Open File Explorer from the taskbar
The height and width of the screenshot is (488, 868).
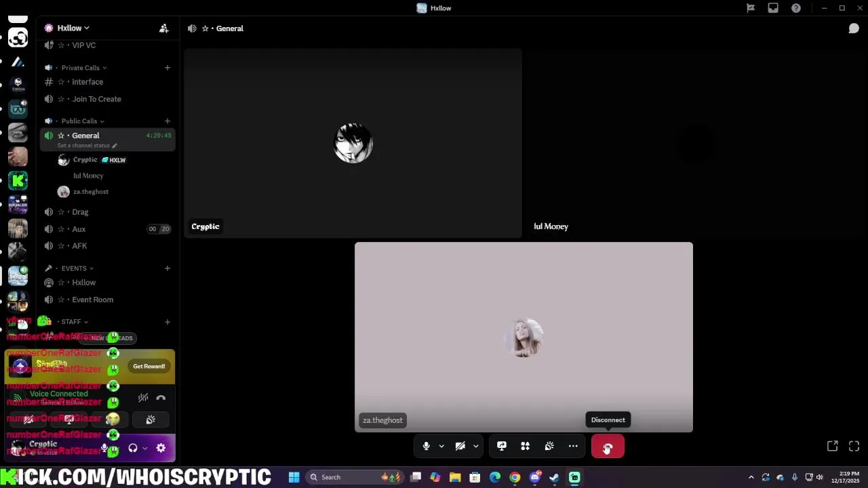coord(455,477)
